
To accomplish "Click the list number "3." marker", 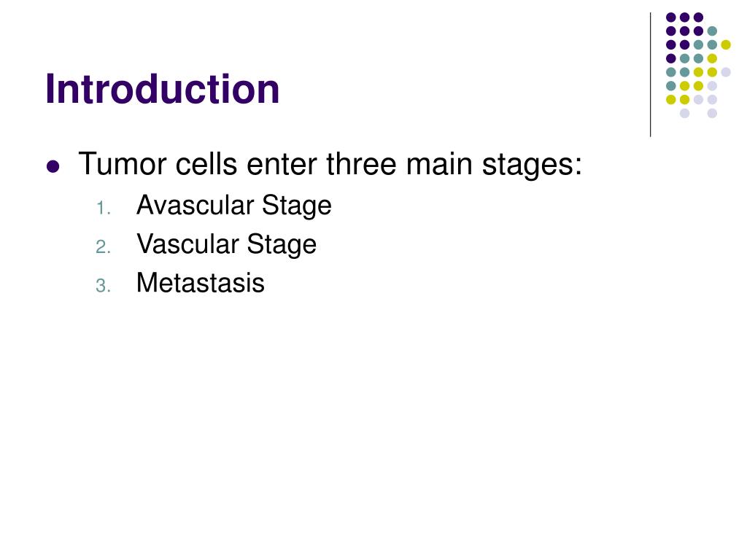I will pyautogui.click(x=103, y=287).
